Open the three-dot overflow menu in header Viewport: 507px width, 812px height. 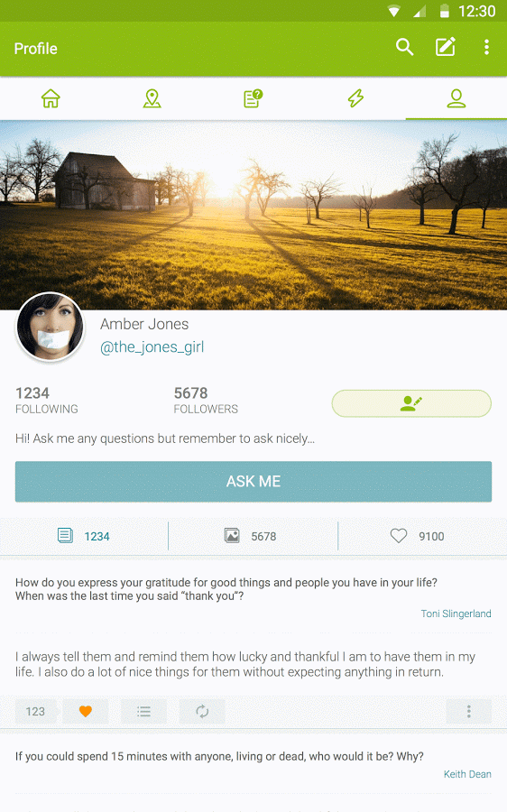(x=486, y=47)
